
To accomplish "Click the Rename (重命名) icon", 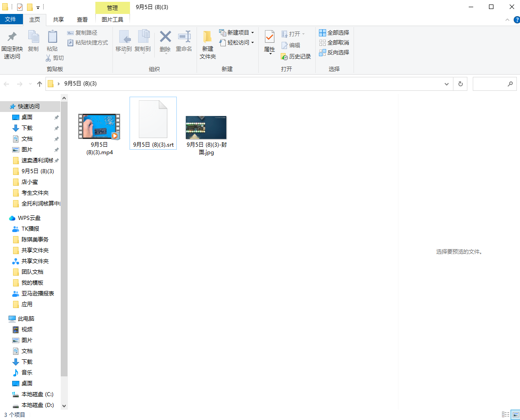I will 184,36.
